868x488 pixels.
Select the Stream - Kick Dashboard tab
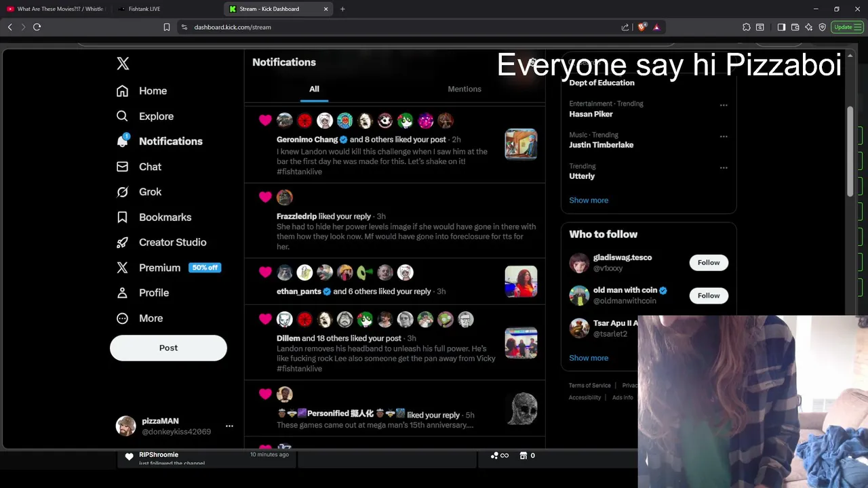click(278, 9)
